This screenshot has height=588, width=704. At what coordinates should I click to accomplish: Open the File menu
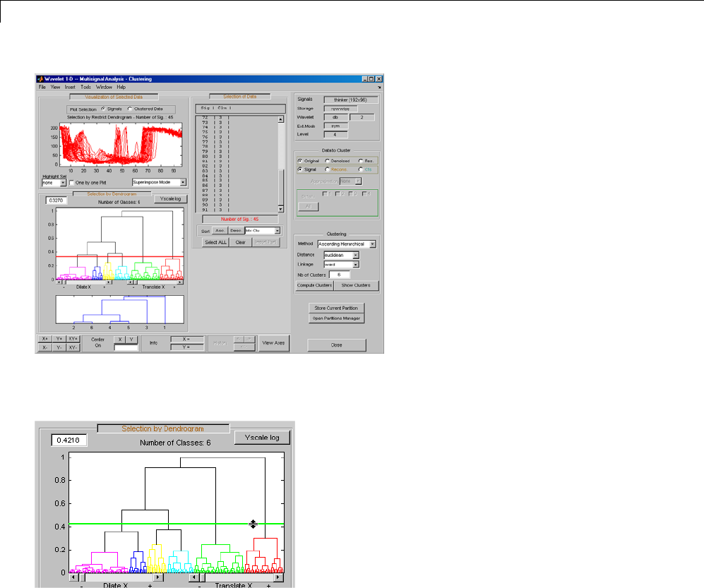point(42,87)
